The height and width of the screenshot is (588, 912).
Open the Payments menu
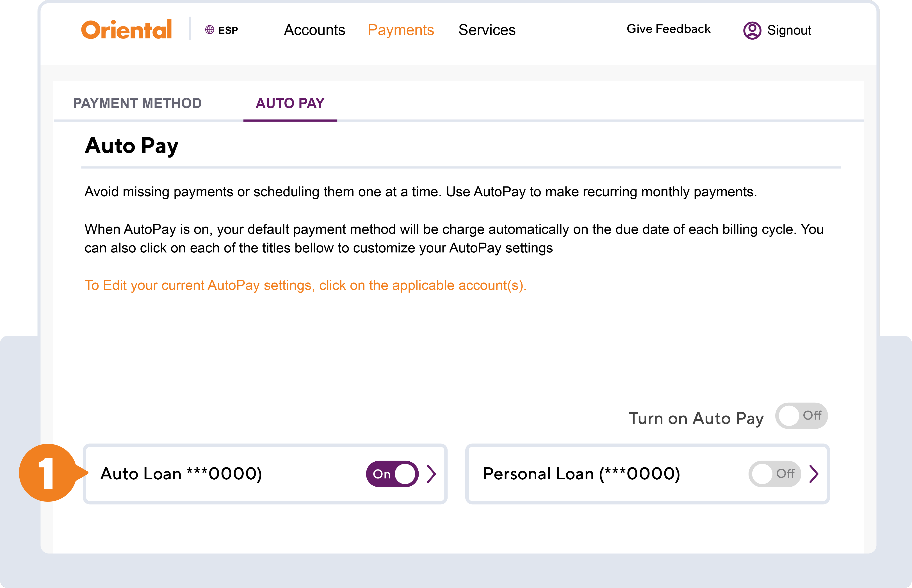point(401,30)
